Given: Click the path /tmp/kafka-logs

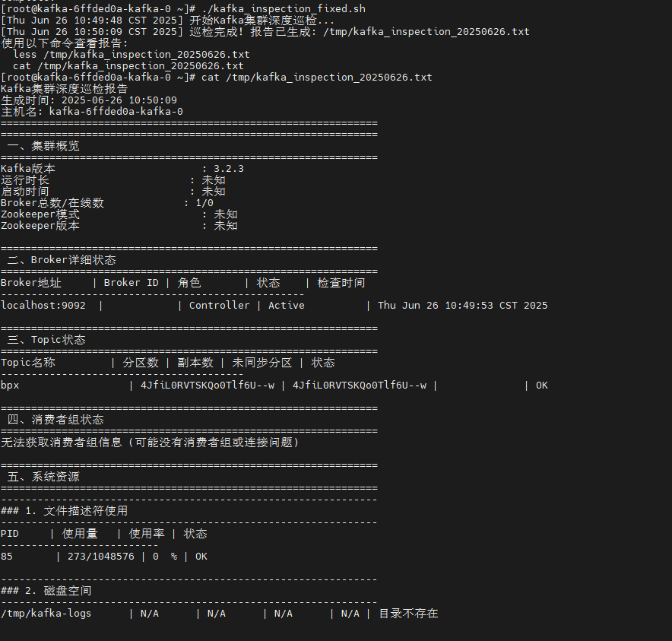Looking at the screenshot, I should tap(46, 613).
